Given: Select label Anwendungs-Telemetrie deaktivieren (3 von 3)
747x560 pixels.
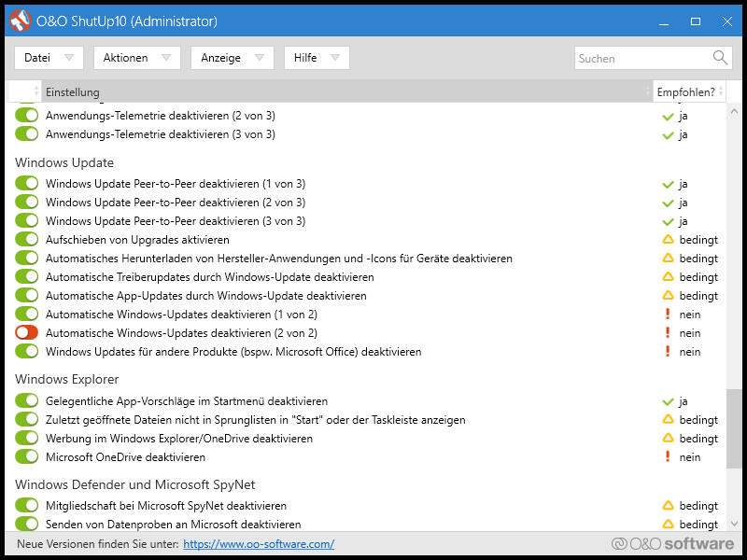Looking at the screenshot, I should [x=161, y=134].
